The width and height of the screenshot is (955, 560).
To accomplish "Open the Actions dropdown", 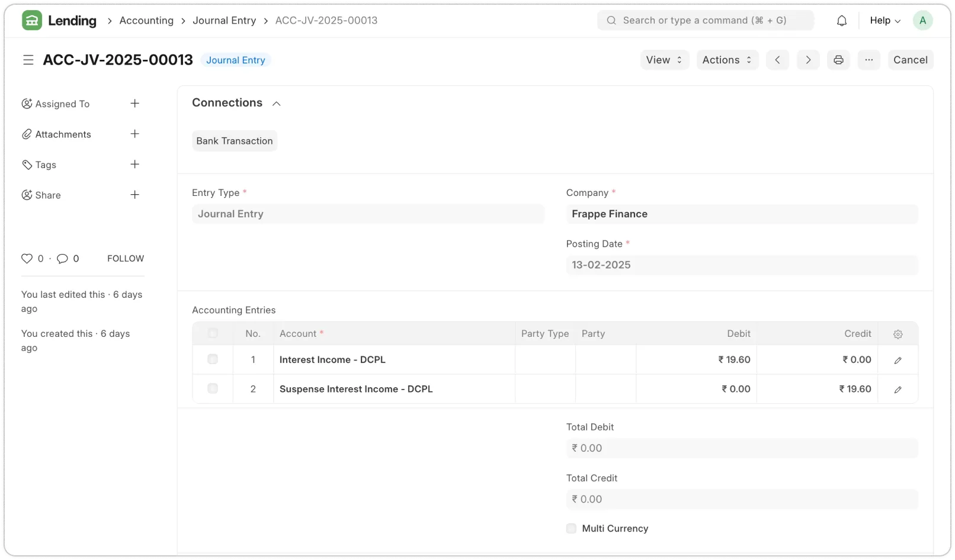I will [x=726, y=60].
